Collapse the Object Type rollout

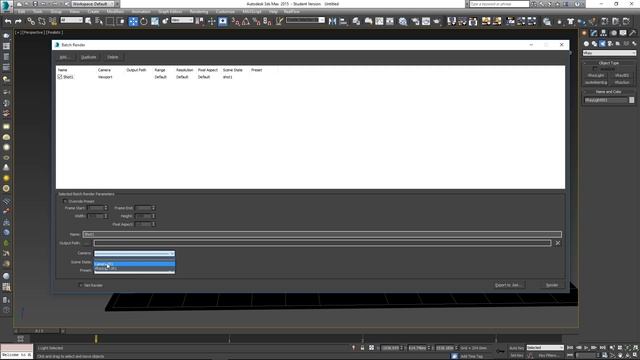point(609,63)
